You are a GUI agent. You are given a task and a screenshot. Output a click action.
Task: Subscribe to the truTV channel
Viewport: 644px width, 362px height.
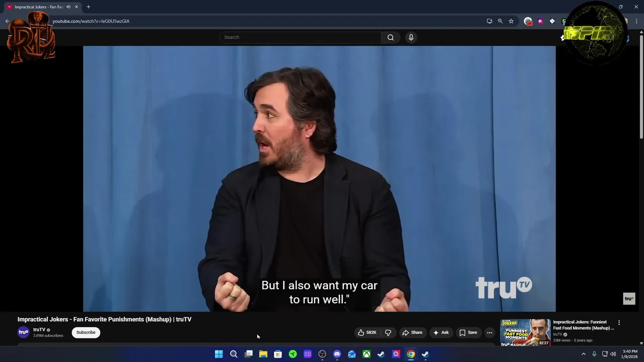pos(86,332)
